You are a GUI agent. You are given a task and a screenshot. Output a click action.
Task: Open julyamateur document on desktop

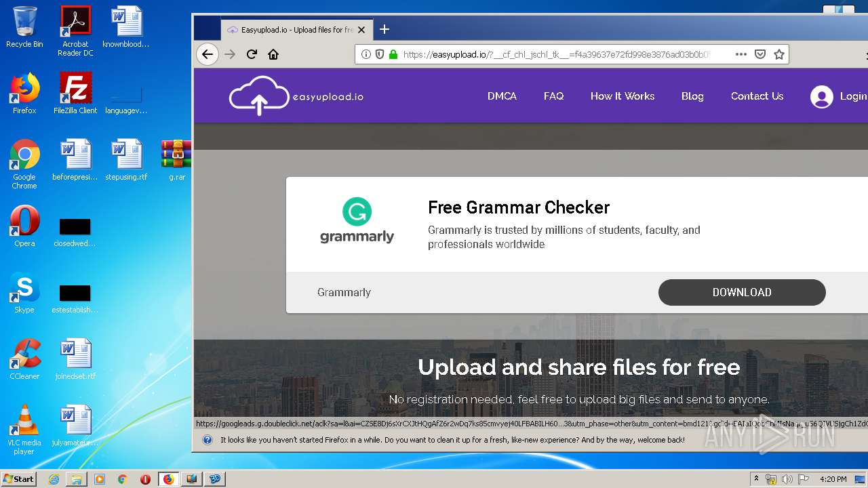point(75,426)
